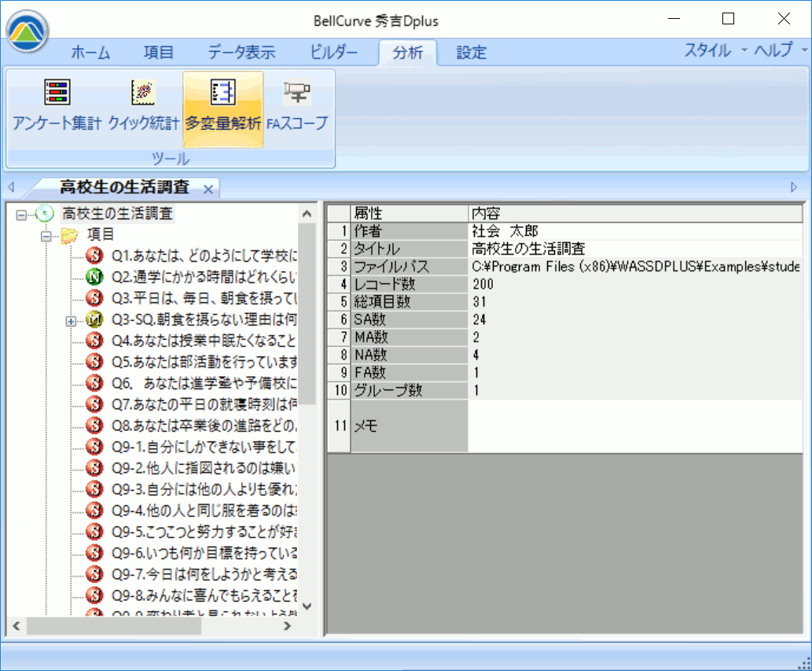Click the S icon for Q1
This screenshot has width=812, height=671.
click(x=94, y=256)
